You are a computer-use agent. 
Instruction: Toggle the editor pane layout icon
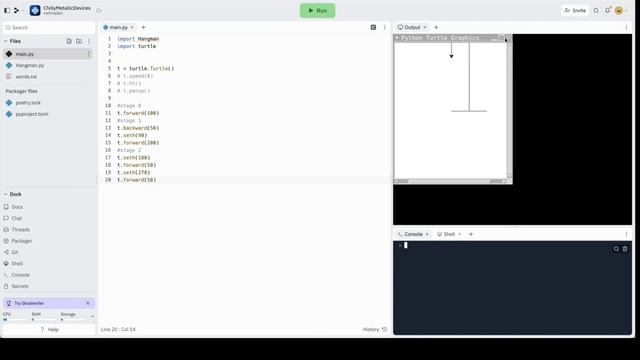click(373, 27)
